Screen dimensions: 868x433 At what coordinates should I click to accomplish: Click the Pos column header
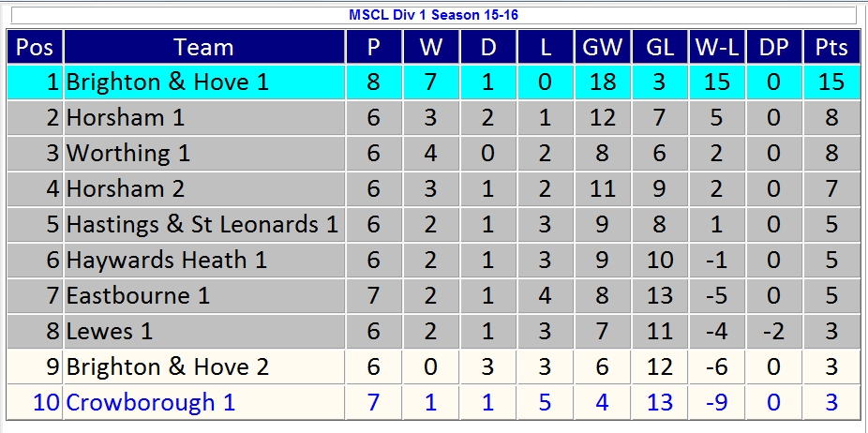tap(35, 47)
